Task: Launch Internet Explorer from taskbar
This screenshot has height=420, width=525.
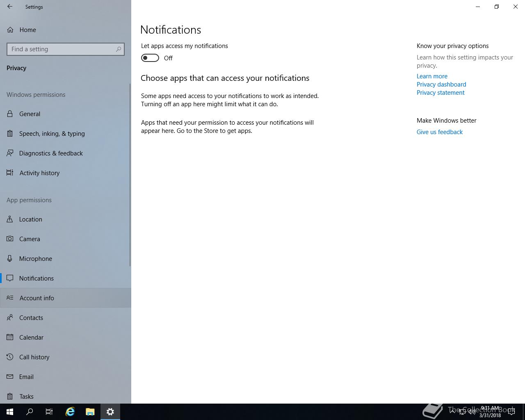Action: pos(70,412)
